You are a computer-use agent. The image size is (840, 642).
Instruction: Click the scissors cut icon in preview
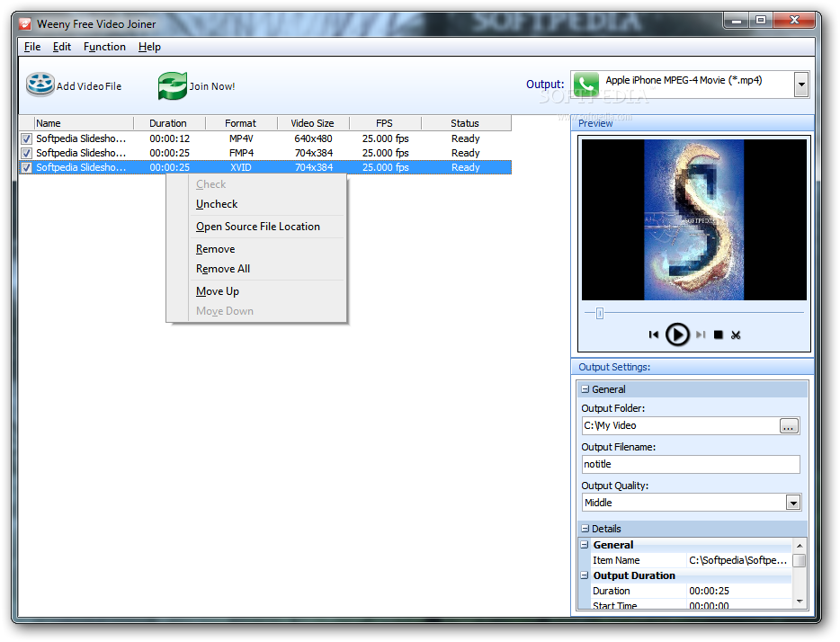pos(736,334)
